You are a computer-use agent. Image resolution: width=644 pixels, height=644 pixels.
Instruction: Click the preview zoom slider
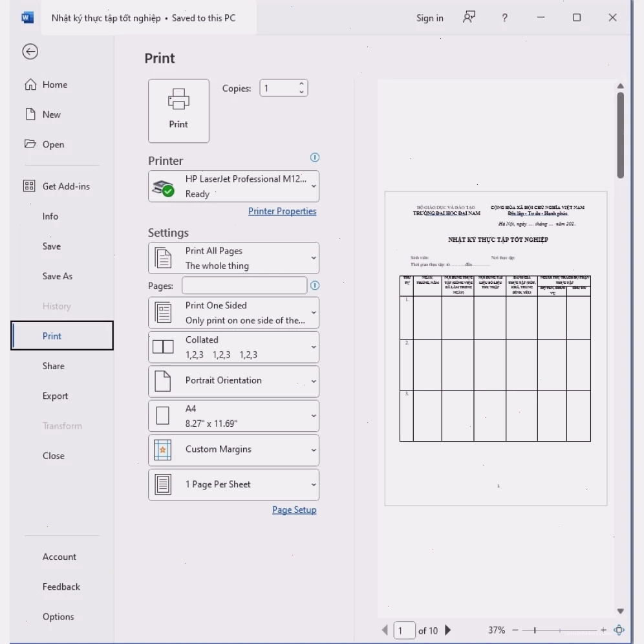559,630
